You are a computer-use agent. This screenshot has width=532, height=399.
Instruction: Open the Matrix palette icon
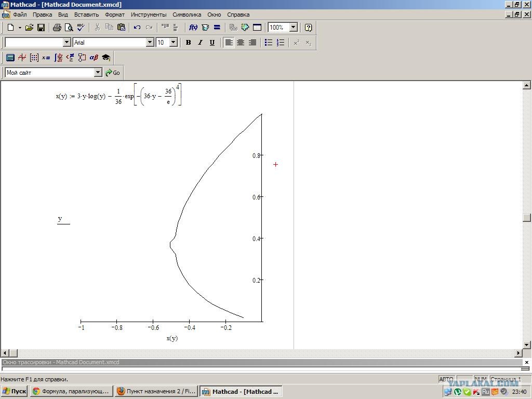point(34,58)
